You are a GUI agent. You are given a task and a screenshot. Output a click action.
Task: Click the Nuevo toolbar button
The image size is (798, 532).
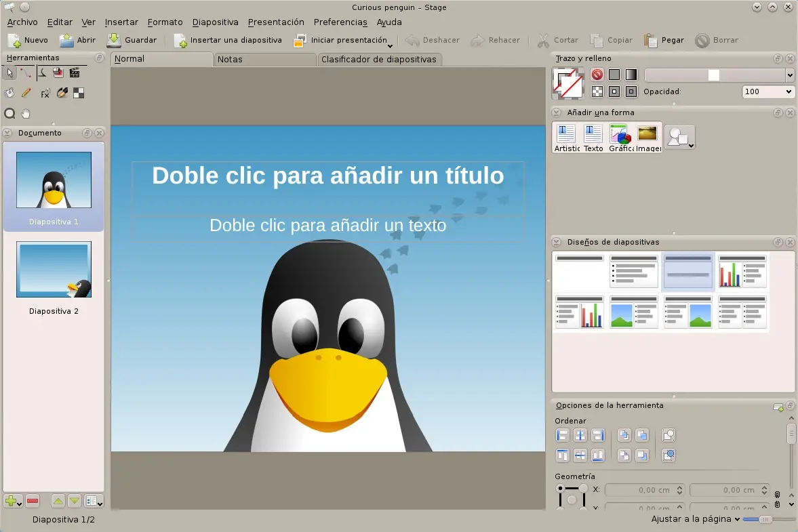[x=28, y=40]
